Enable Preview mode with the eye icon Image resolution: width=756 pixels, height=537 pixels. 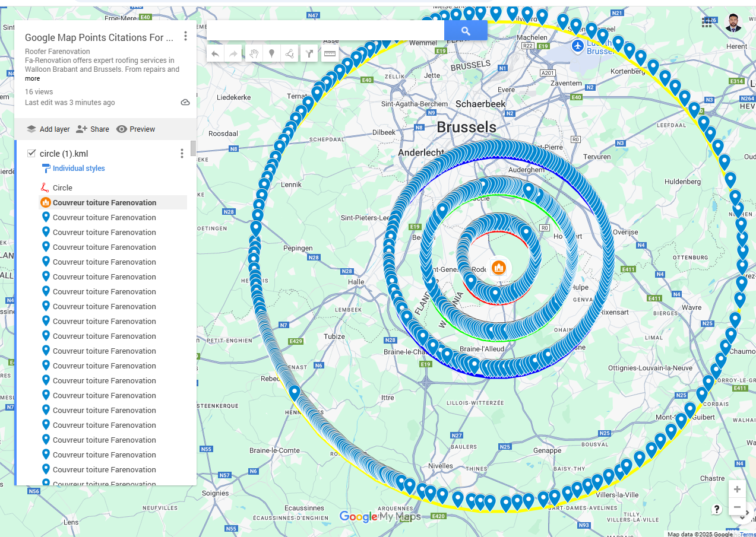click(x=136, y=129)
